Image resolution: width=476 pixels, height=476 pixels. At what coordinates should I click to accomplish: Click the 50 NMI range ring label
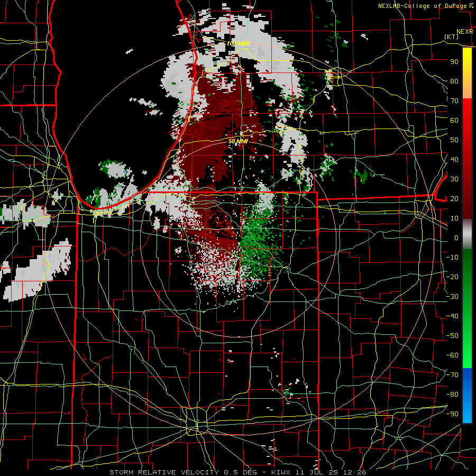[238, 141]
